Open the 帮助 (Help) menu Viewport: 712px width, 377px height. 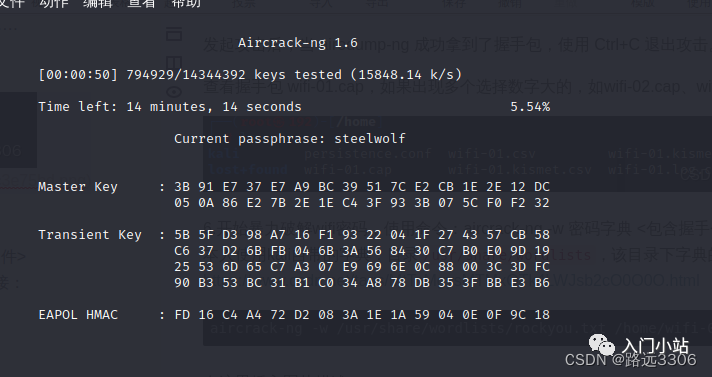point(186,4)
